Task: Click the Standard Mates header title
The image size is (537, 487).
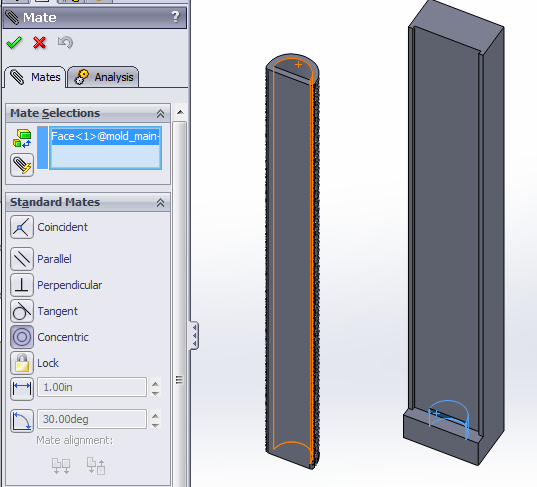Action: coord(55,202)
